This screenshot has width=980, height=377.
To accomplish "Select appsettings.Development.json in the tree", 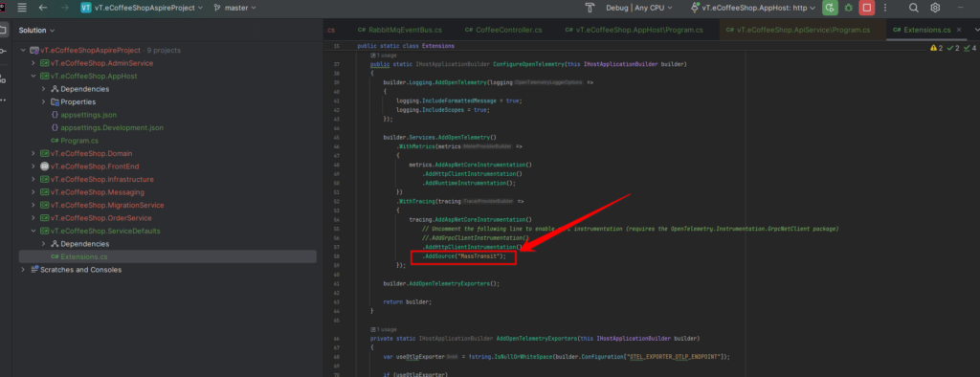I will pos(112,127).
